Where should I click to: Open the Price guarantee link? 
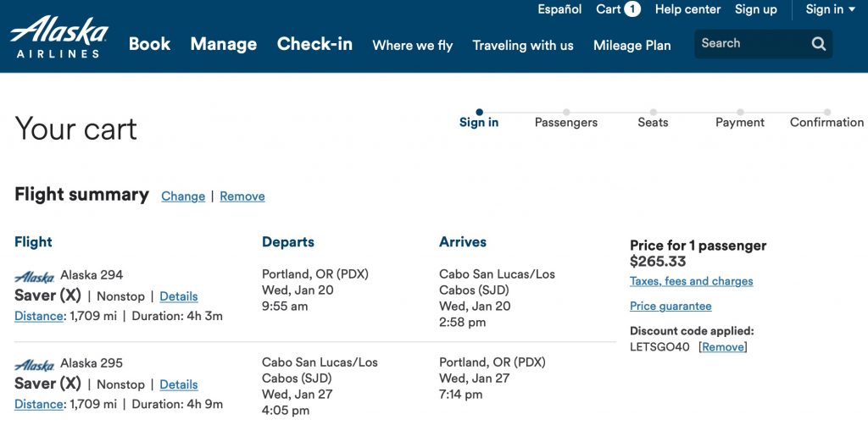pos(670,307)
